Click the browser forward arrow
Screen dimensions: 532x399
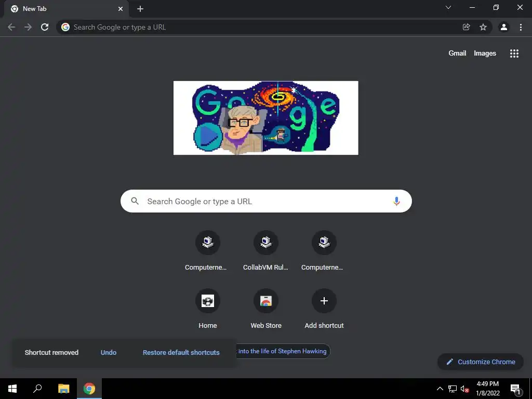[28, 27]
